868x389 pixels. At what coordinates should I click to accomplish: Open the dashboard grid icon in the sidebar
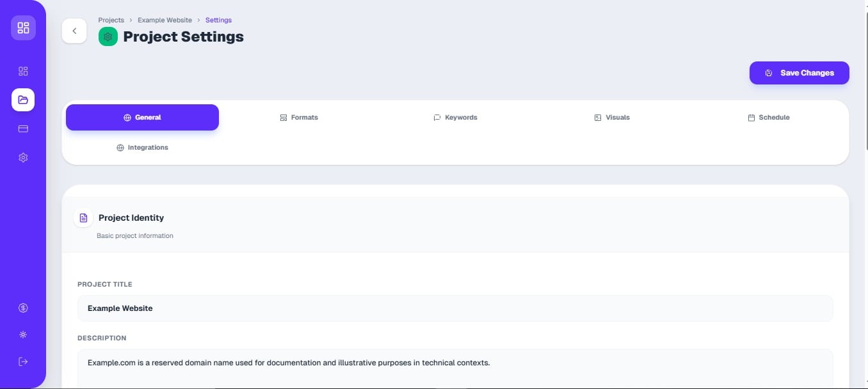coord(23,71)
